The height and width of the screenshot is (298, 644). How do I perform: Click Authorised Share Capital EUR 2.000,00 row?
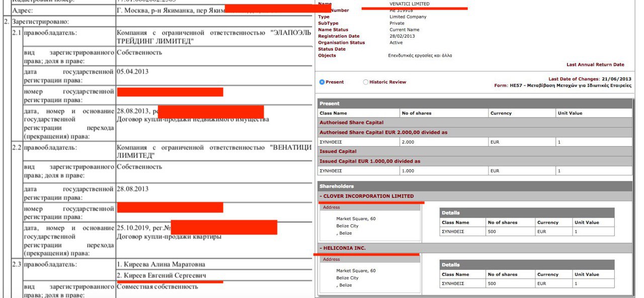475,133
